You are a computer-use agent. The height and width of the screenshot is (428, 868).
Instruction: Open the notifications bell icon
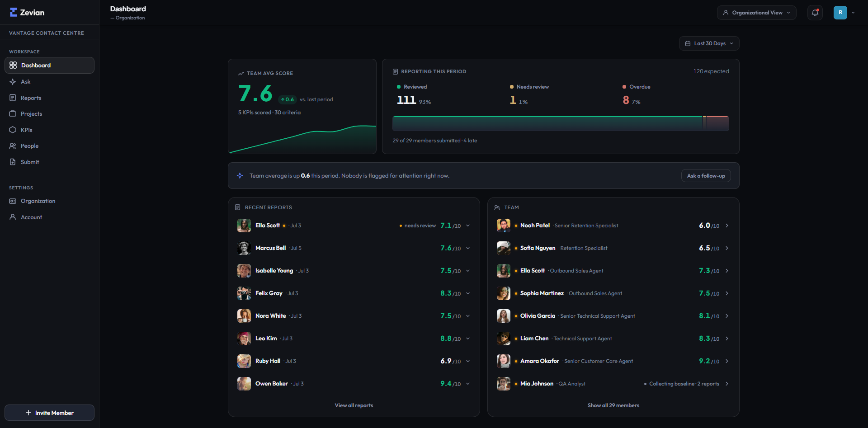[815, 13]
